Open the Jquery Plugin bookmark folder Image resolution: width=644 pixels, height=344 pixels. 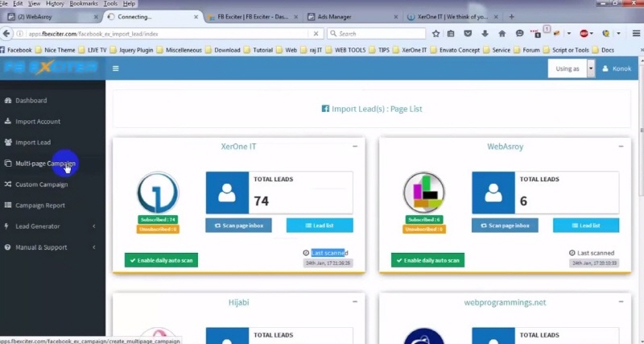131,50
